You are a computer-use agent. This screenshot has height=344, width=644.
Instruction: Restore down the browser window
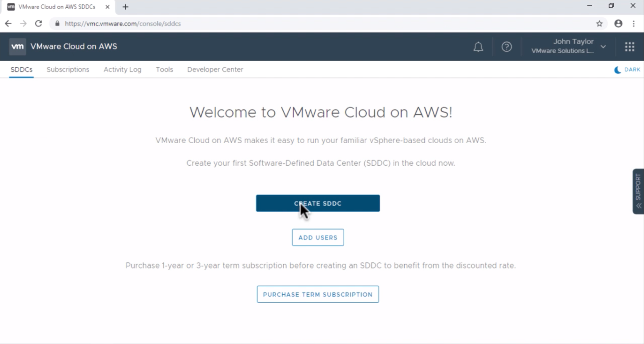click(611, 6)
